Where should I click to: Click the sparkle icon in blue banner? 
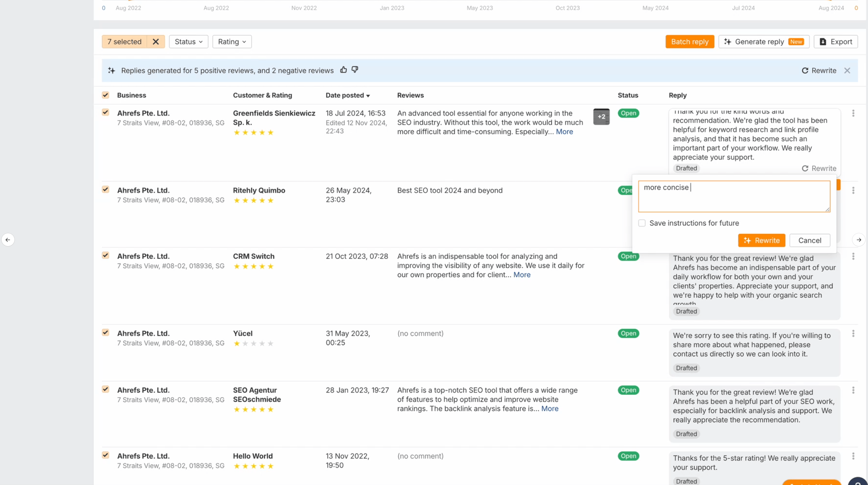coord(111,71)
